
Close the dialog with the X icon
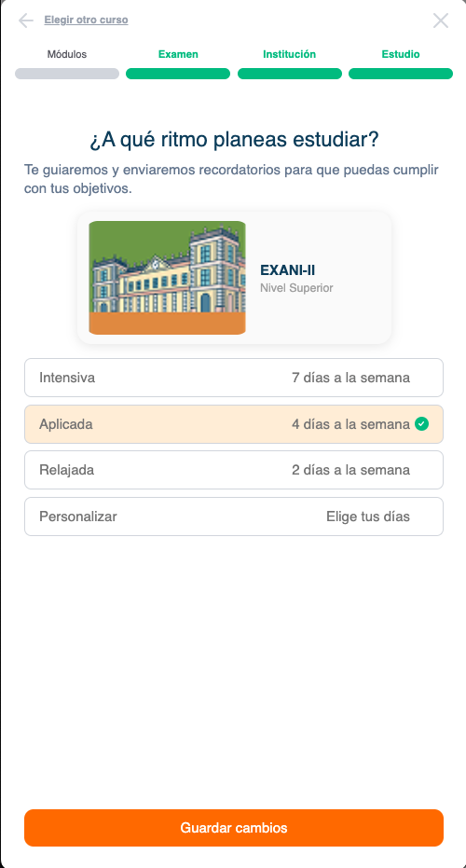441,21
